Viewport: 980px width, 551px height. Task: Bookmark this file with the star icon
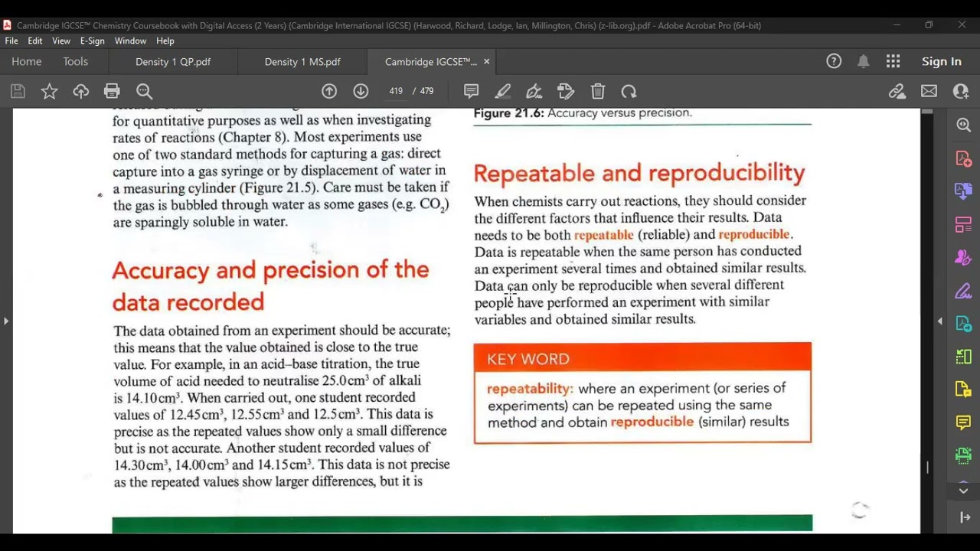click(49, 92)
